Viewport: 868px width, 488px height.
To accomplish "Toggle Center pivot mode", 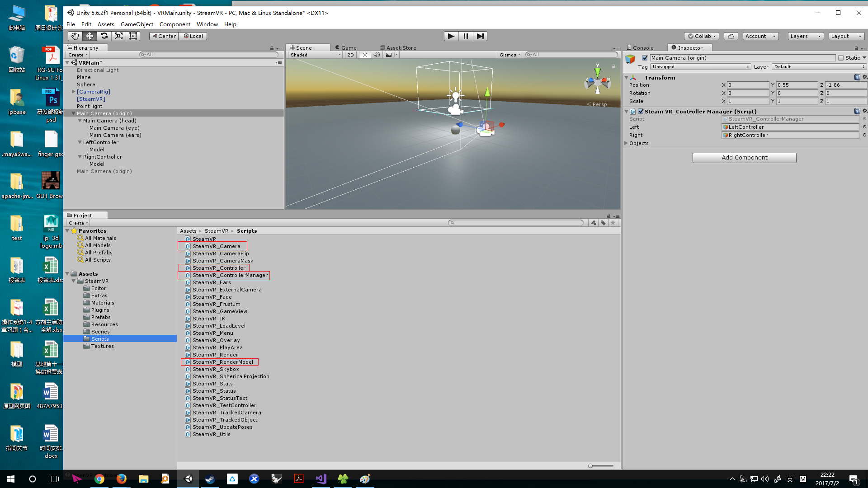I will click(164, 36).
